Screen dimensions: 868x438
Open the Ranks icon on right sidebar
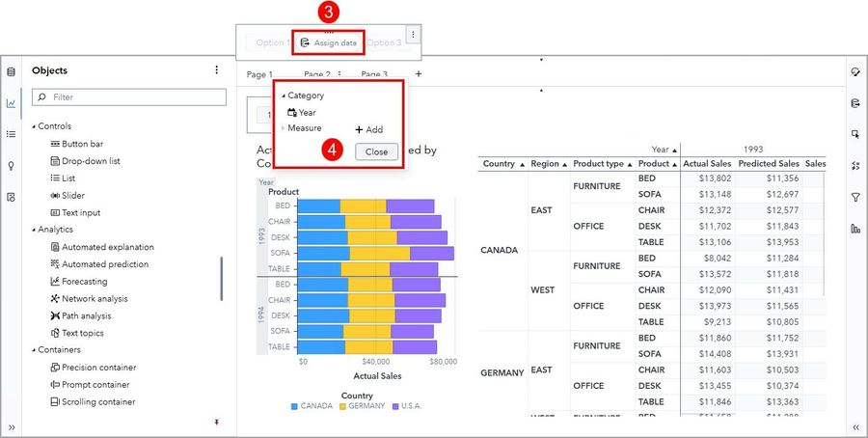coord(855,228)
